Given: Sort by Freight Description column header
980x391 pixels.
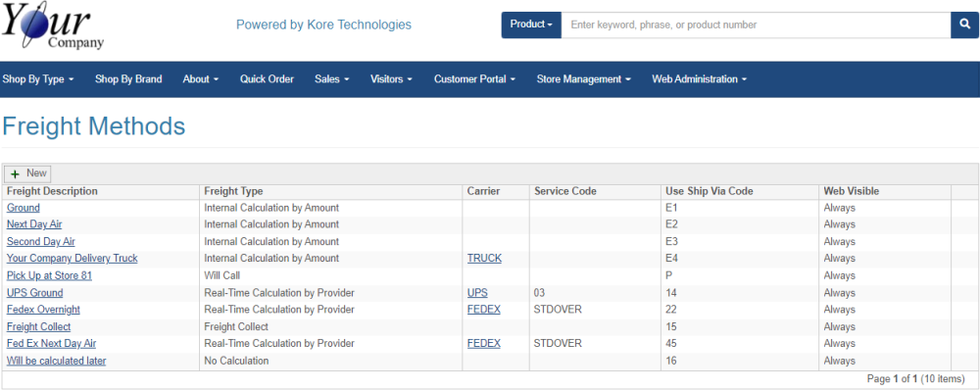Looking at the screenshot, I should coord(52,191).
